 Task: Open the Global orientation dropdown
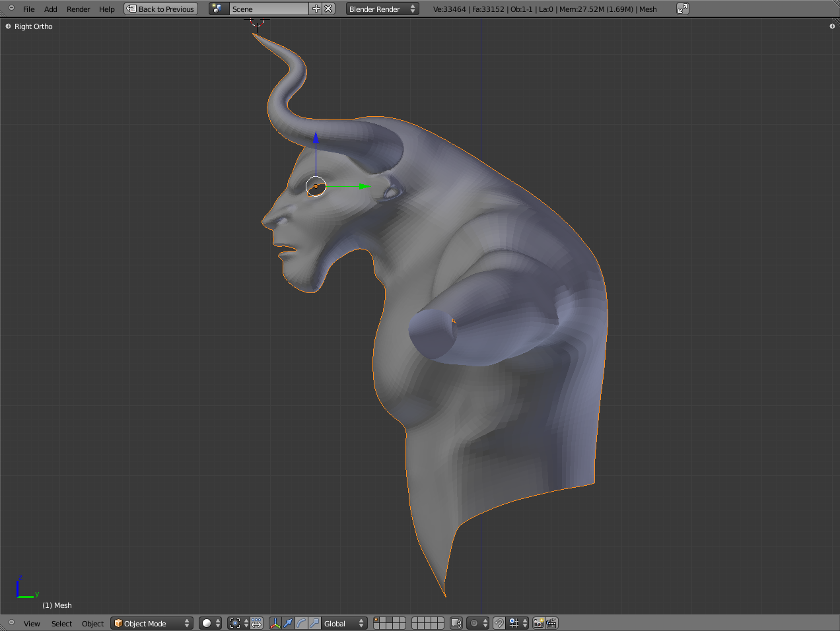(x=343, y=623)
